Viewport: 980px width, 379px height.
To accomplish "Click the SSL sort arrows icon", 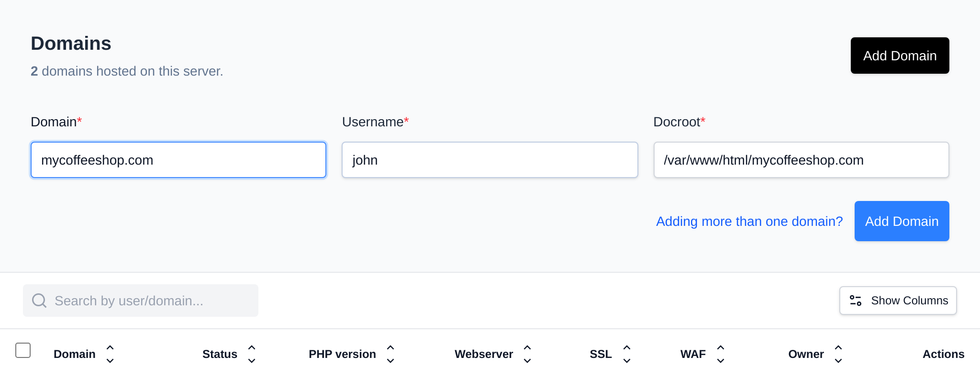I will [627, 354].
